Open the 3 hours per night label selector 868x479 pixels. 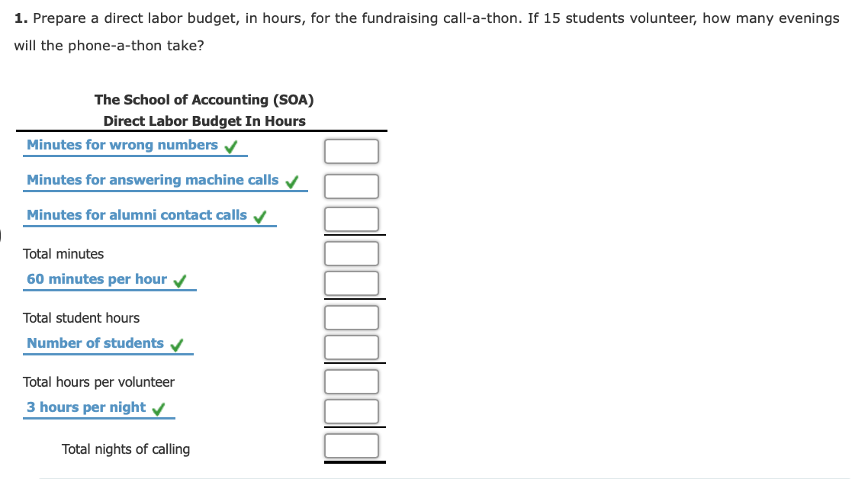pyautogui.click(x=86, y=407)
